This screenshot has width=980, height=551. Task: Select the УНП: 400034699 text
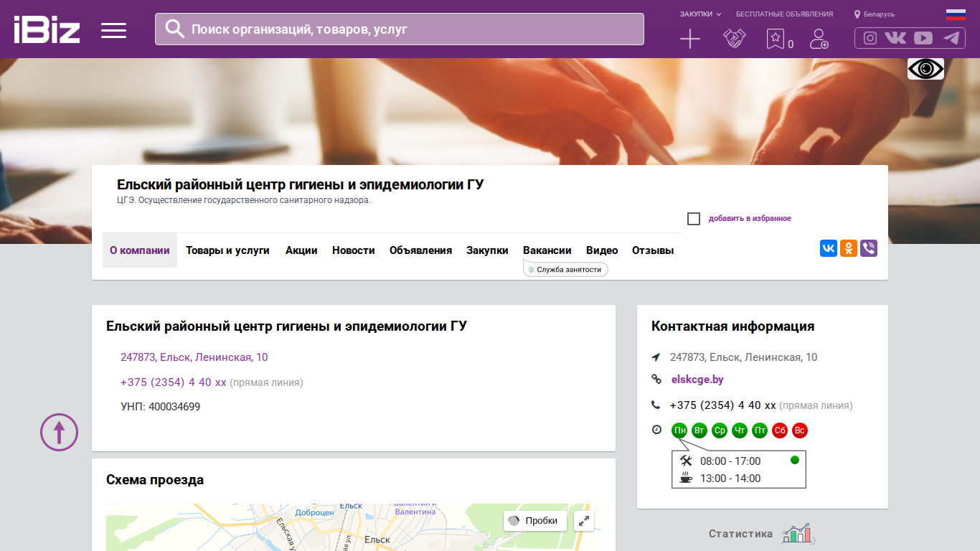click(x=161, y=407)
